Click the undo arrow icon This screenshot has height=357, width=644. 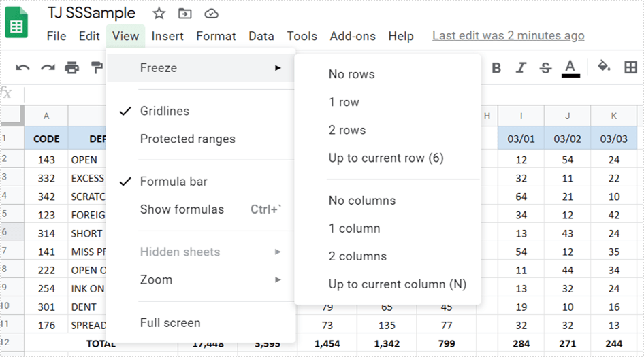pos(22,67)
